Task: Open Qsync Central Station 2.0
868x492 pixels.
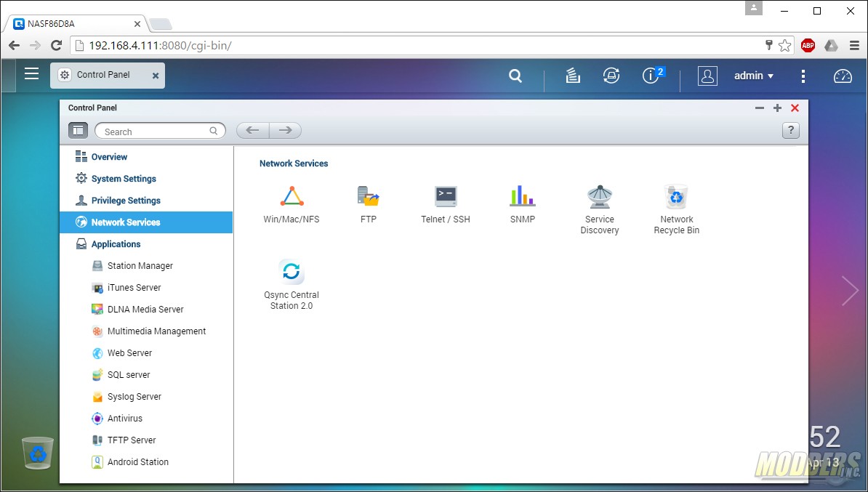Action: click(x=292, y=284)
